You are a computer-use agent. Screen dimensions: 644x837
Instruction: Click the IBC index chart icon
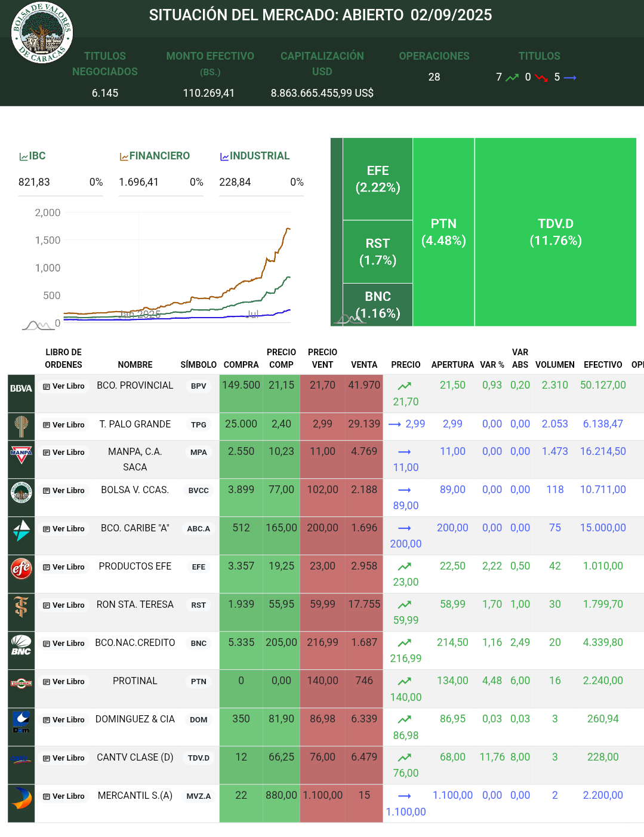point(24,156)
